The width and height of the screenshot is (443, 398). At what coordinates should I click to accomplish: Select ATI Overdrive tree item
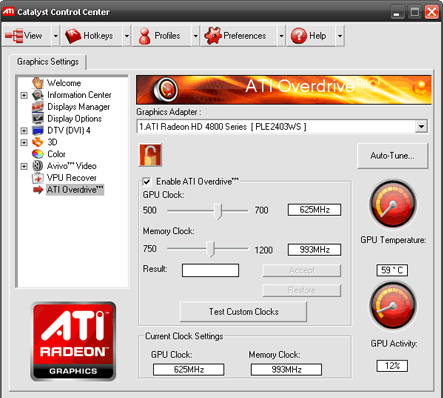coord(75,190)
